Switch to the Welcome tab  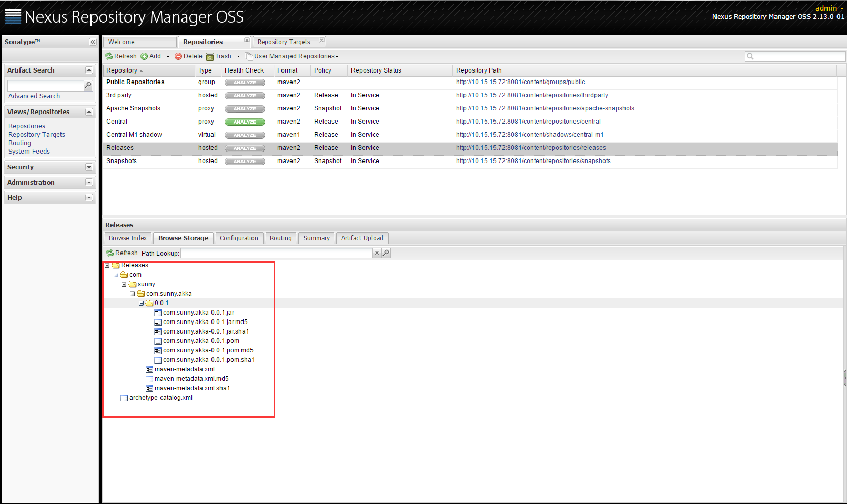click(x=139, y=42)
